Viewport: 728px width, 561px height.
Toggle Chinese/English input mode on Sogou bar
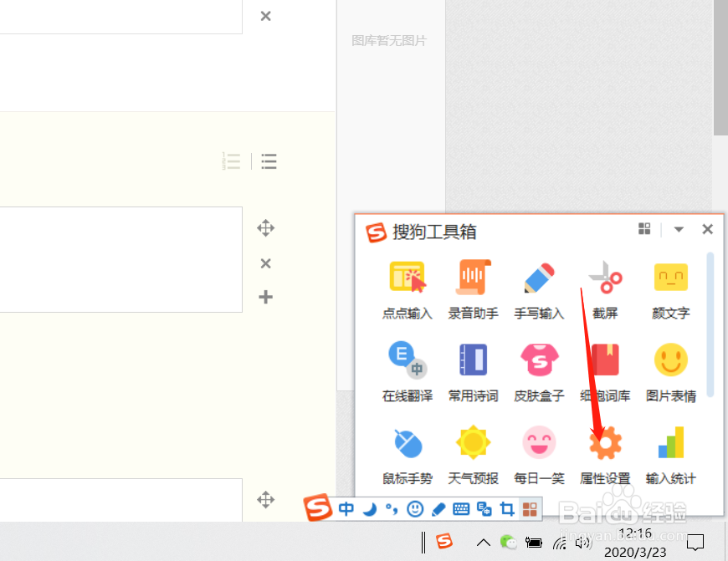[346, 508]
